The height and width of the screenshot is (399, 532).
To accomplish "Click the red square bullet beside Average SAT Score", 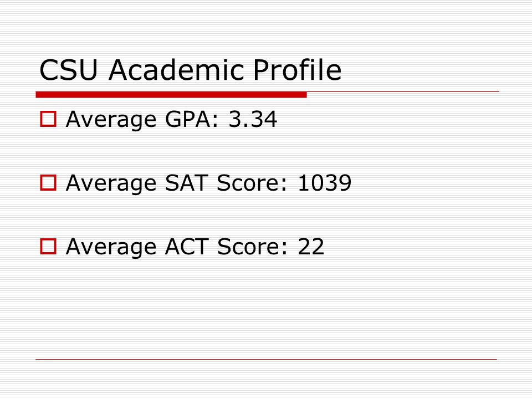I will (x=48, y=183).
